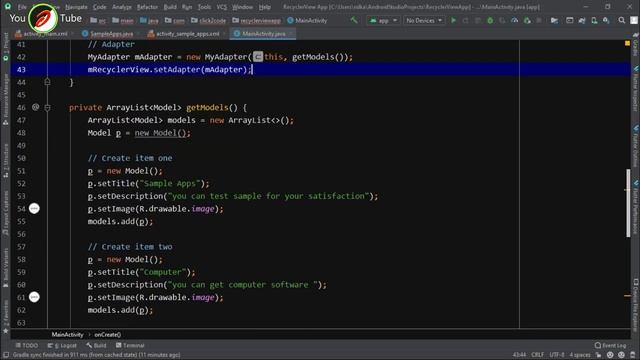Open the AVD Manager icon
Image resolution: width=640 pixels, height=360 pixels.
594,20
